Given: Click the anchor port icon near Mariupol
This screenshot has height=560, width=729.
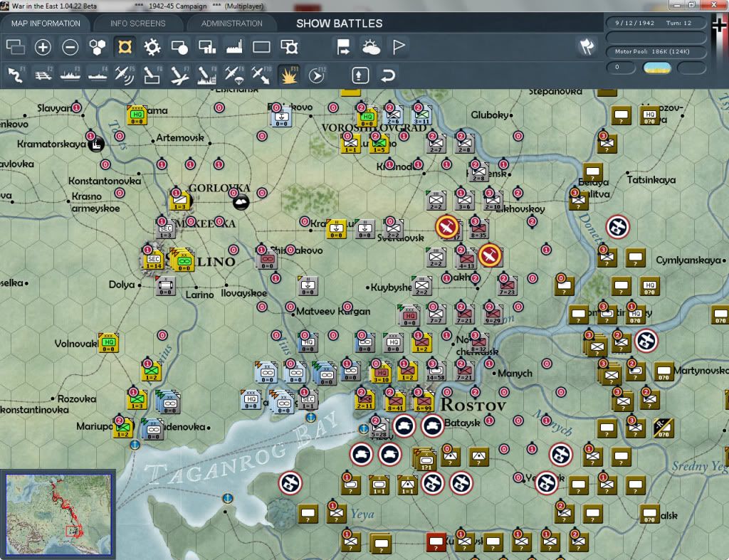Looking at the screenshot, I should click(135, 445).
